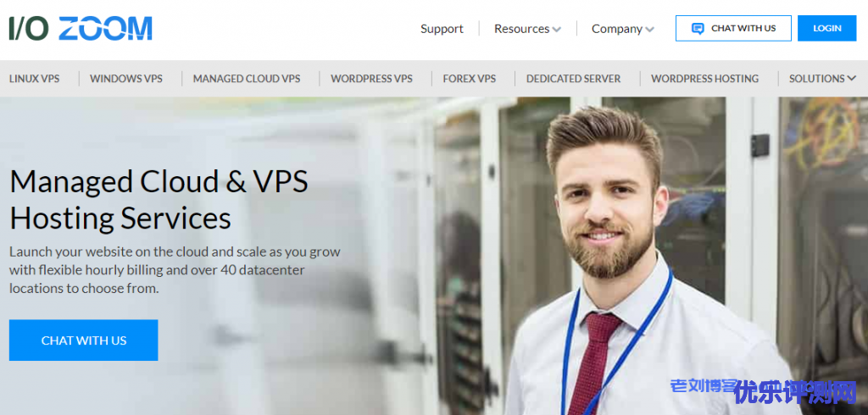Select WINDOWS VPS menu item

(126, 79)
